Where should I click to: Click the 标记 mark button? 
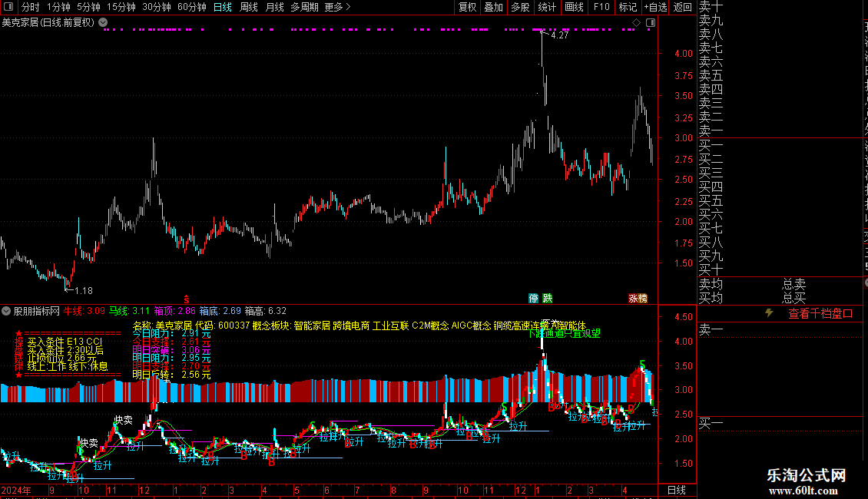(x=628, y=7)
